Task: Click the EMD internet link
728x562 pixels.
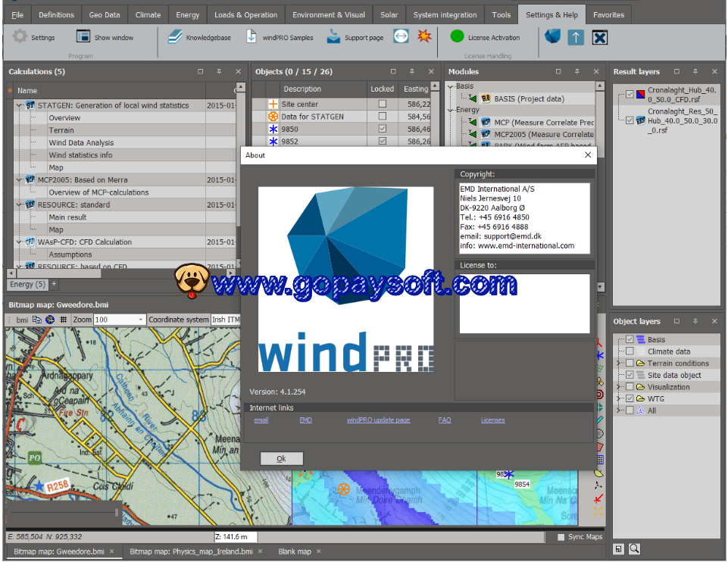Action: (305, 420)
